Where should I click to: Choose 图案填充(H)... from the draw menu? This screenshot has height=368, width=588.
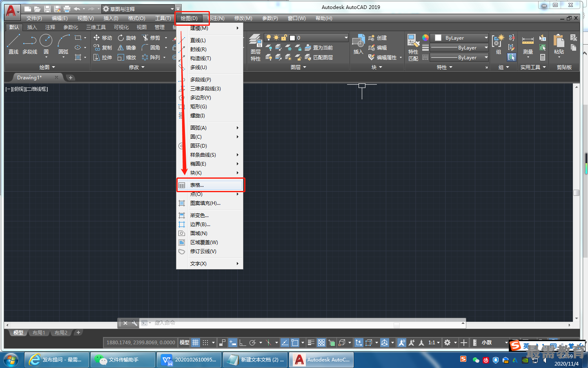tap(210, 203)
